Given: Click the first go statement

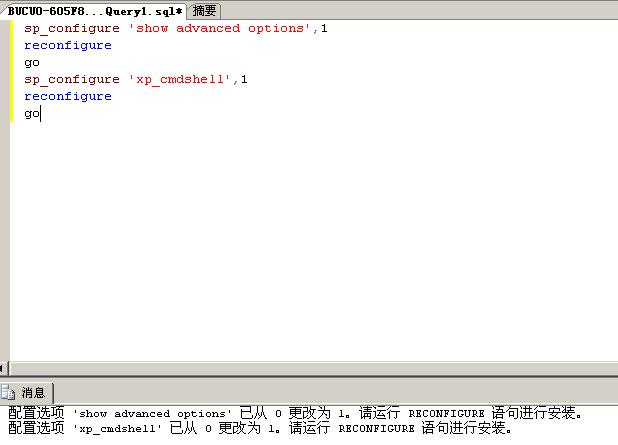Looking at the screenshot, I should 32,63.
